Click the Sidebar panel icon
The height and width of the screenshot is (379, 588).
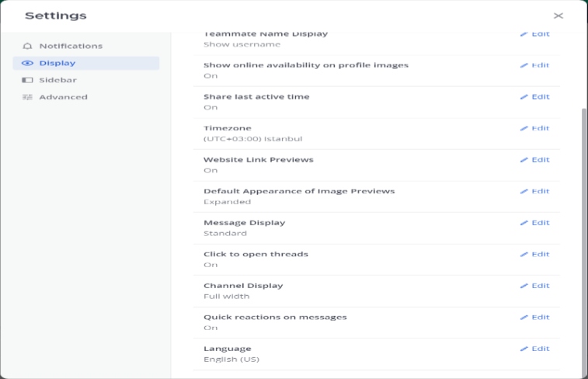coord(28,80)
